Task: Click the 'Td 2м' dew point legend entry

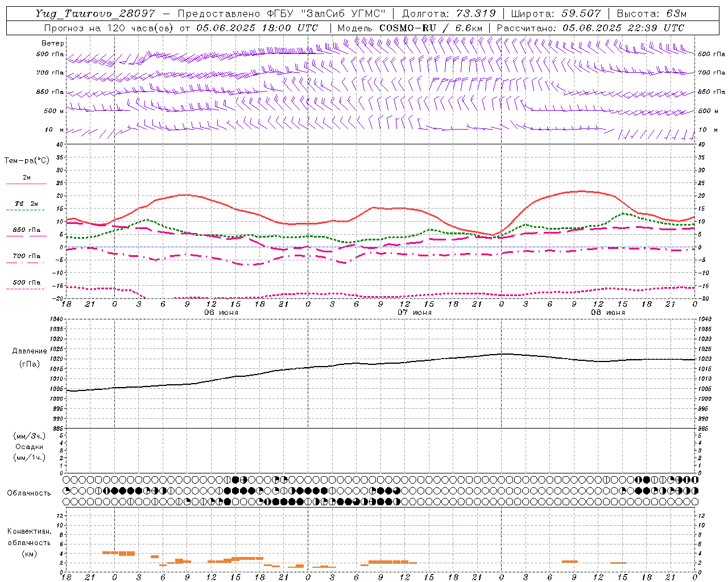Action: pos(27,203)
